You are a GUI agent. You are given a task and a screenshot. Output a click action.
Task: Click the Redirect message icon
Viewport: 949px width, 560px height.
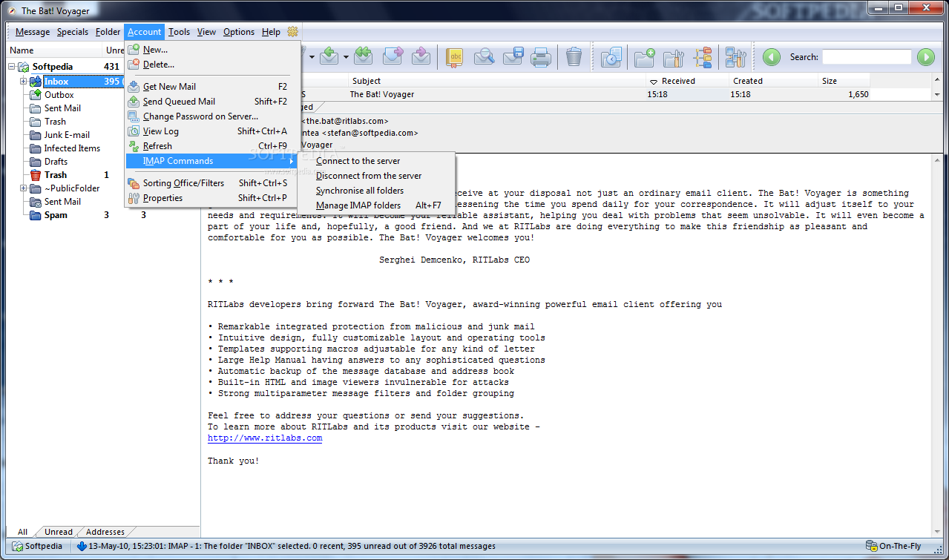[421, 56]
